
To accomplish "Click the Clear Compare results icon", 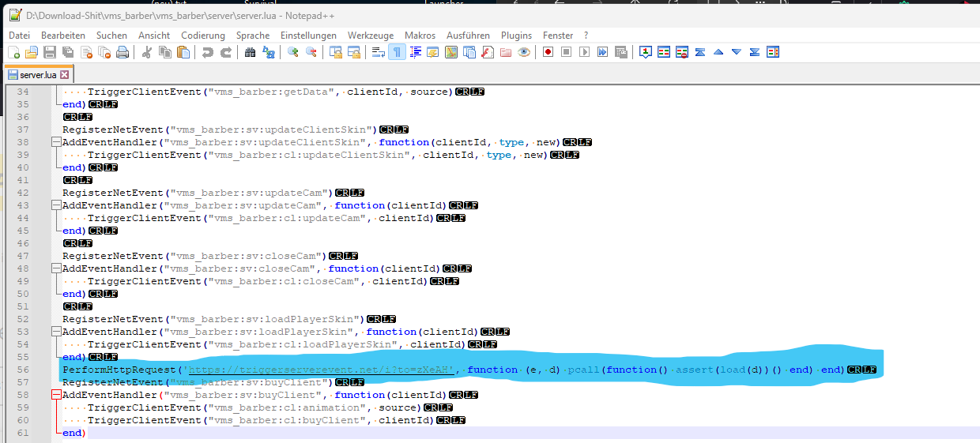I will point(682,52).
